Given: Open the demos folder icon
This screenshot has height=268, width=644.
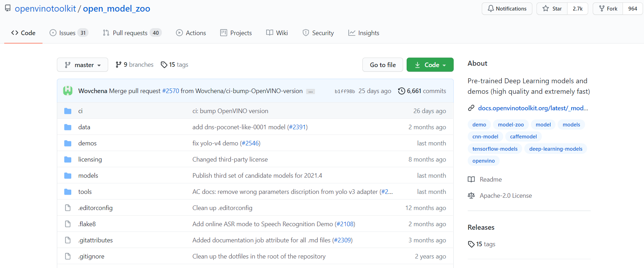Looking at the screenshot, I should click(68, 143).
